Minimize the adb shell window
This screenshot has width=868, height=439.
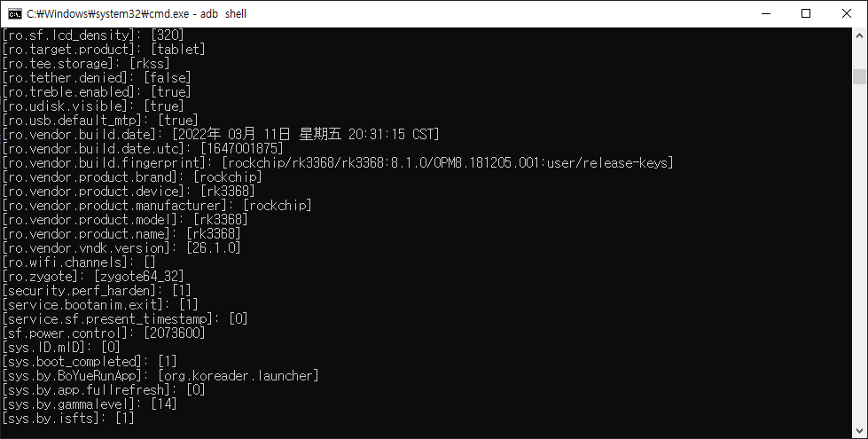(764, 13)
